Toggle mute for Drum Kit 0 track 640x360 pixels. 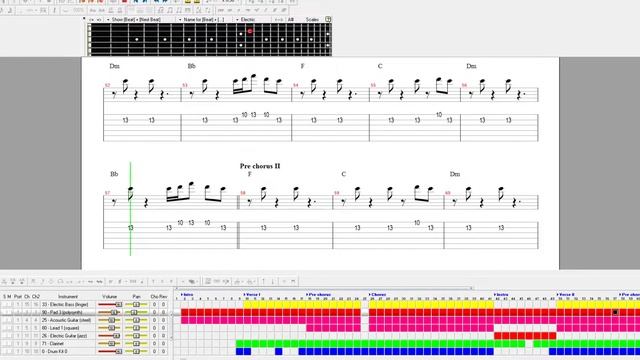pyautogui.click(x=10, y=351)
